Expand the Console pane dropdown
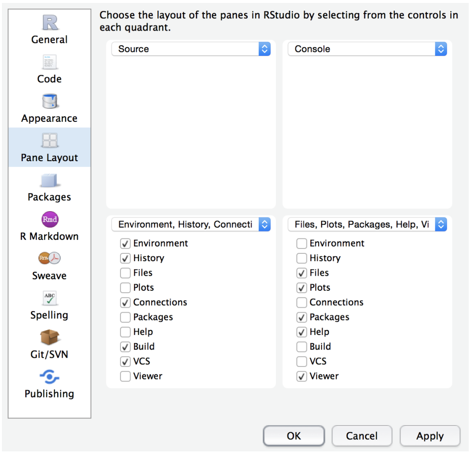This screenshot has width=476, height=464. (x=367, y=49)
